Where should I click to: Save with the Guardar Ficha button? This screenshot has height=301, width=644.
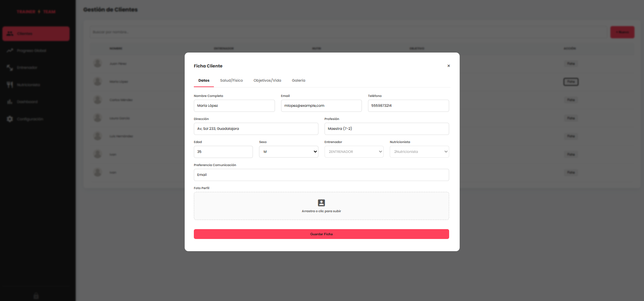pos(321,234)
